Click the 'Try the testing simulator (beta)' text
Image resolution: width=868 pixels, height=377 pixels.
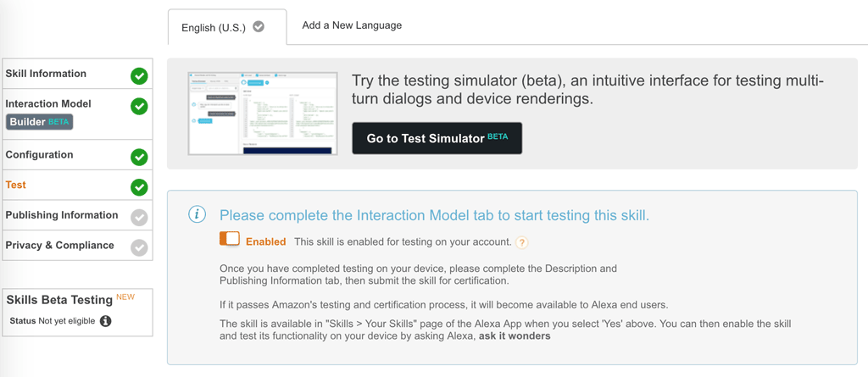pyautogui.click(x=588, y=91)
